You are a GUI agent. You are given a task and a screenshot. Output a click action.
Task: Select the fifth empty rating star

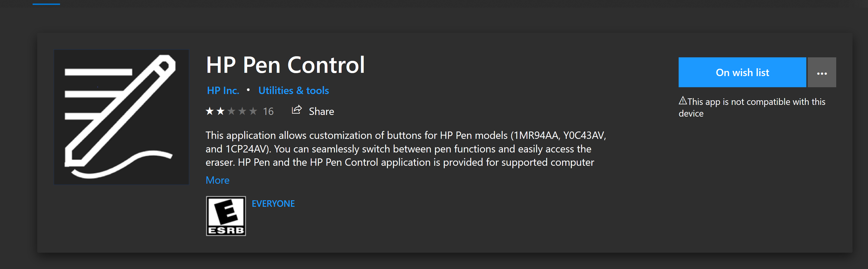click(253, 111)
